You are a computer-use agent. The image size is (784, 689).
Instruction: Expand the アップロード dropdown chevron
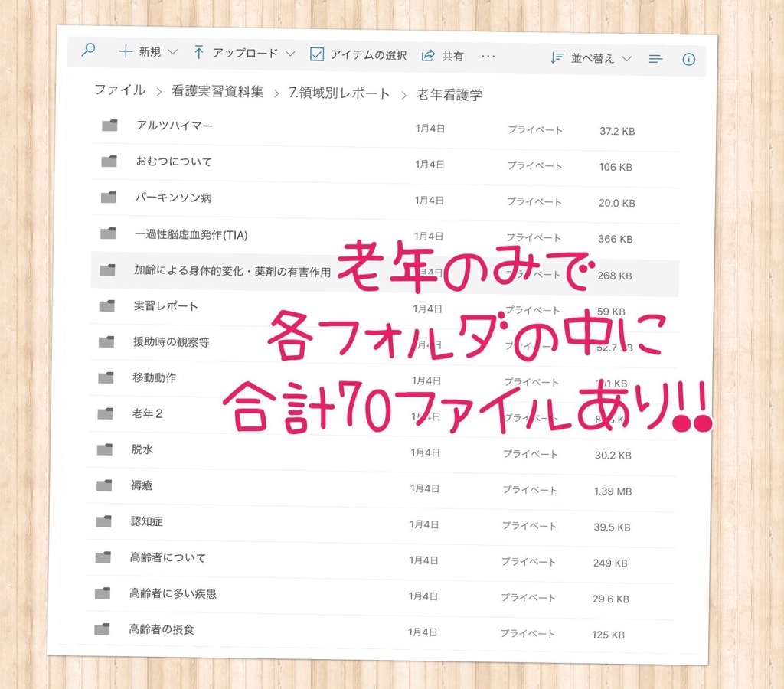[289, 54]
